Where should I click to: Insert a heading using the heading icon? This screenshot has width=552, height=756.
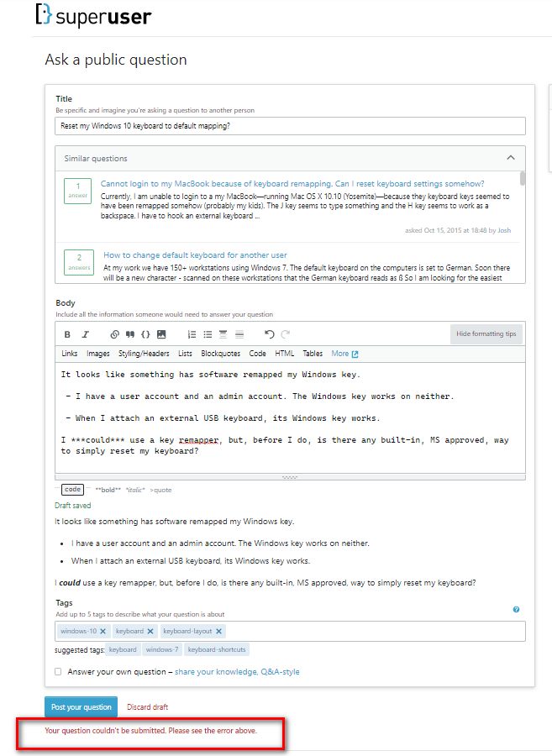coord(223,334)
